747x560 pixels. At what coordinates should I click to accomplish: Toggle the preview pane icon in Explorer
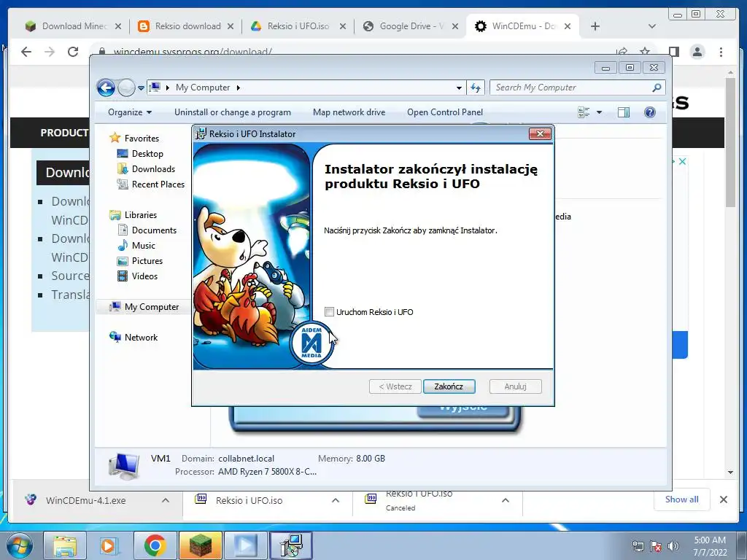point(623,112)
